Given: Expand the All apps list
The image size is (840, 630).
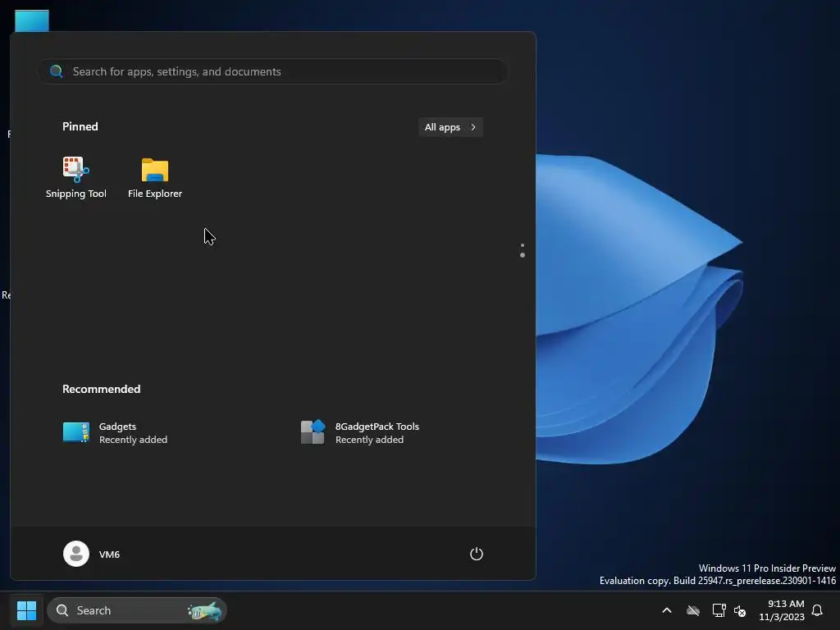Looking at the screenshot, I should 450,127.
